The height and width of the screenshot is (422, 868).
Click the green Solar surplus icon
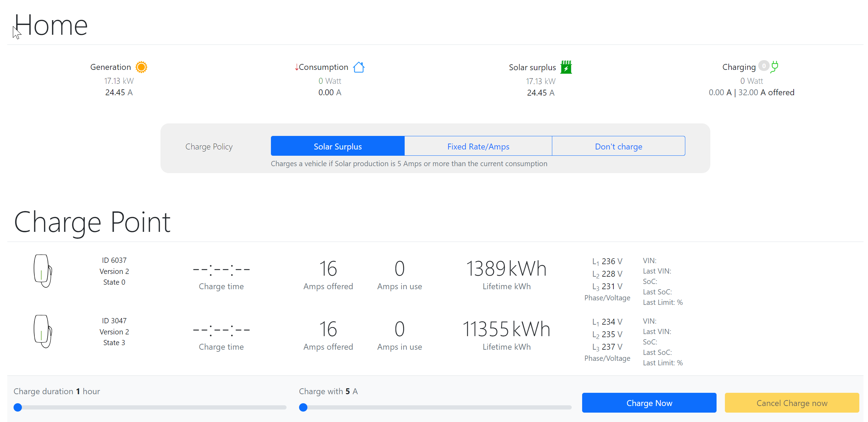tap(566, 67)
